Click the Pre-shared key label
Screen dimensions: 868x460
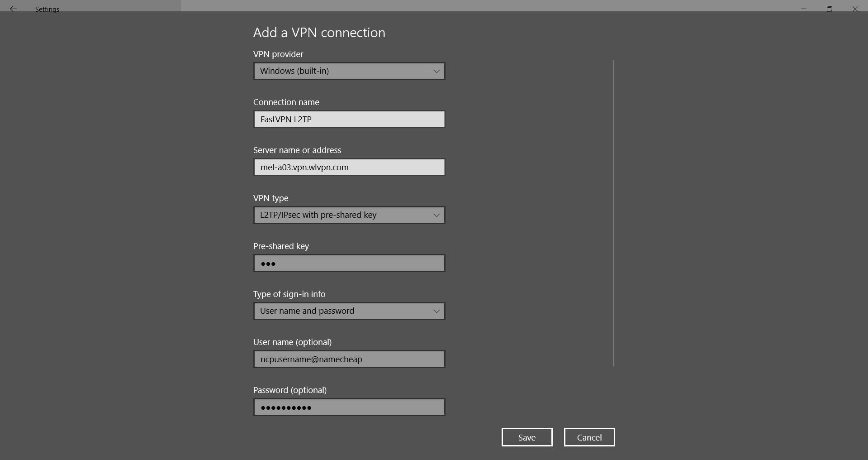click(x=281, y=246)
